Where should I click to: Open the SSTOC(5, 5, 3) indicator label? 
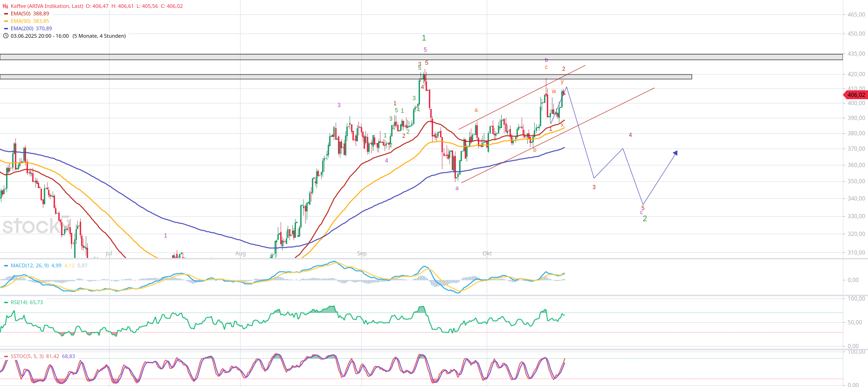[27, 356]
